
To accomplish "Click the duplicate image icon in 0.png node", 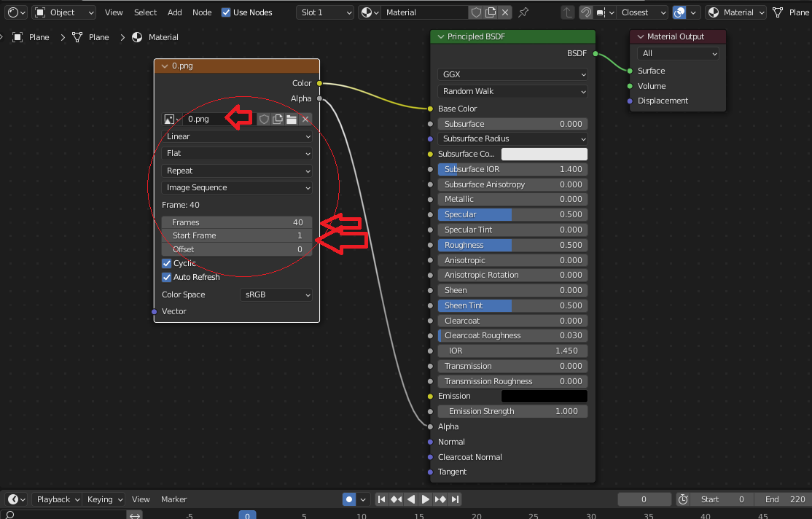I will click(278, 119).
